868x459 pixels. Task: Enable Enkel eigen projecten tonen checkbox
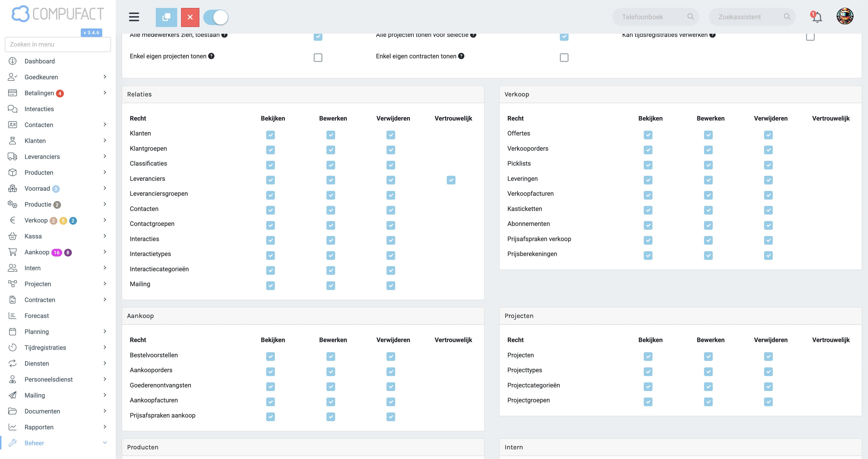(318, 58)
